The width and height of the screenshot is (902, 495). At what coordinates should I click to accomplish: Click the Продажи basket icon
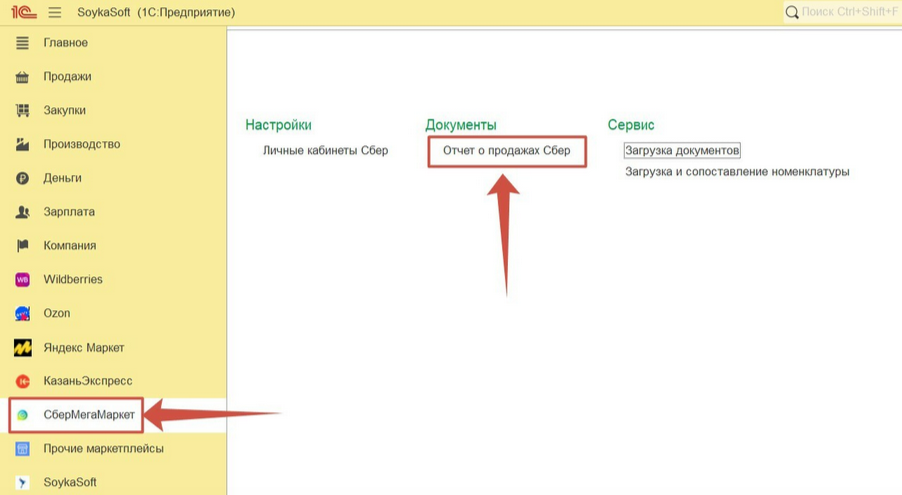pos(23,77)
